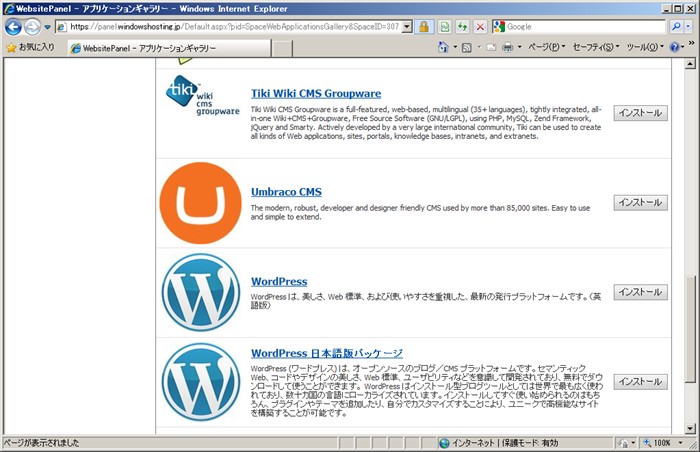The width and height of the screenshot is (700, 452).
Task: Install Tiki Wiki CMS Groupware
Action: coord(640,113)
